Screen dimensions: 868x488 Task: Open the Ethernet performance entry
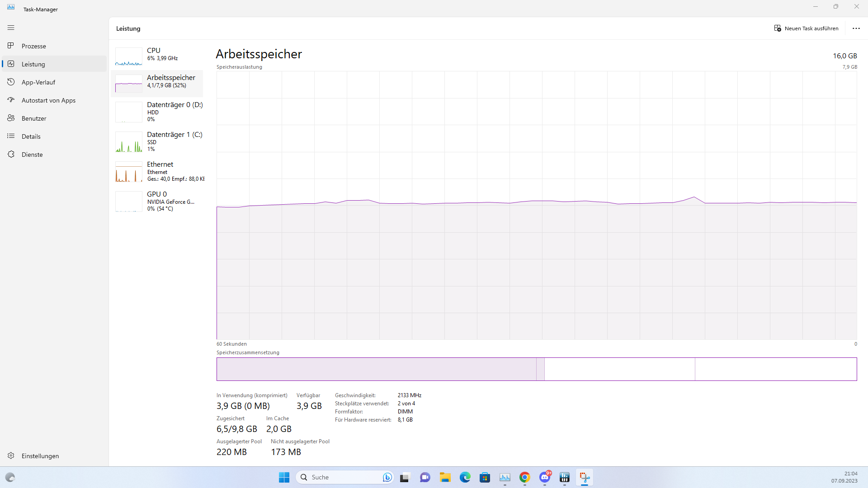[158, 171]
